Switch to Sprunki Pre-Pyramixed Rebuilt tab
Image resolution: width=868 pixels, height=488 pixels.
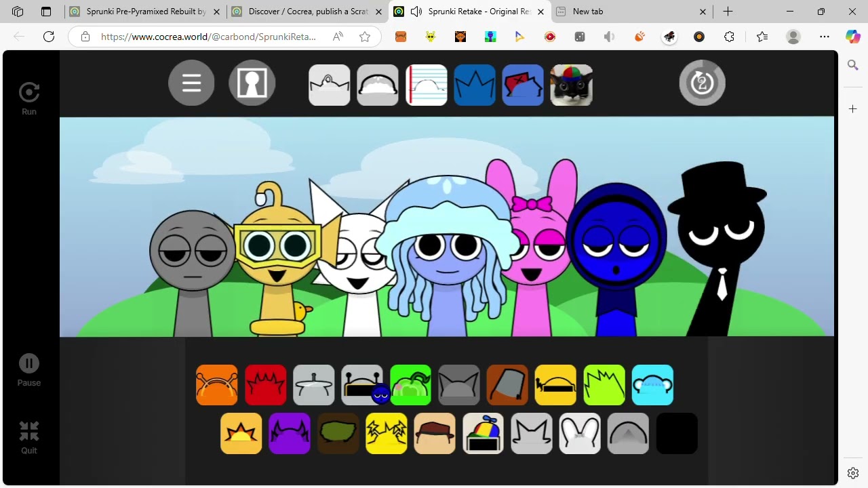[x=146, y=12]
